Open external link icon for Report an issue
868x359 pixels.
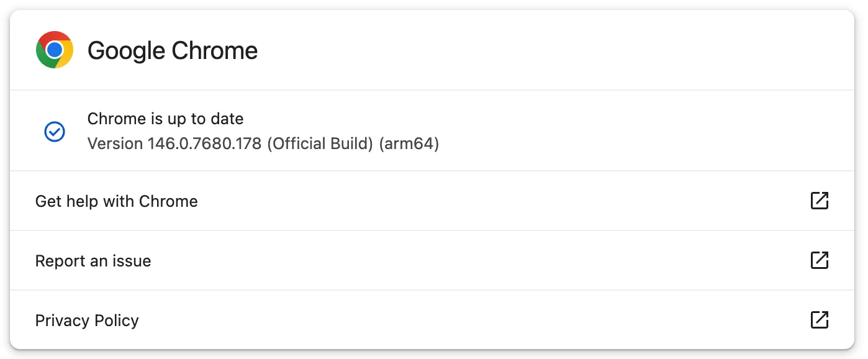820,260
